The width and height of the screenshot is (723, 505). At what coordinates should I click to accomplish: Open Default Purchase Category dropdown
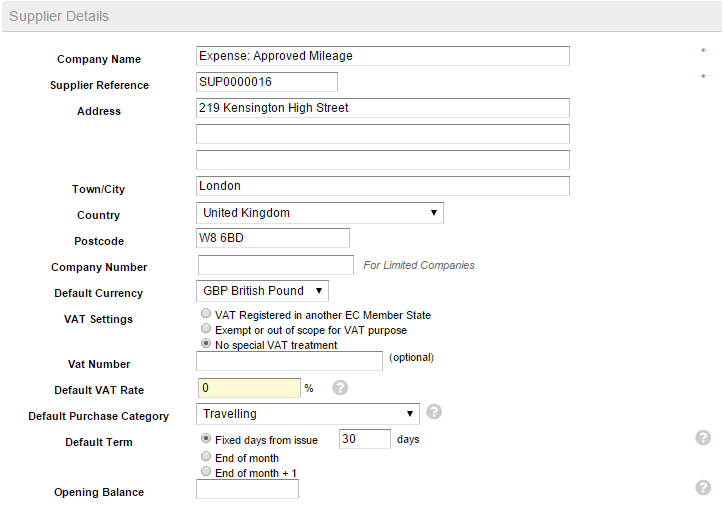(x=308, y=414)
